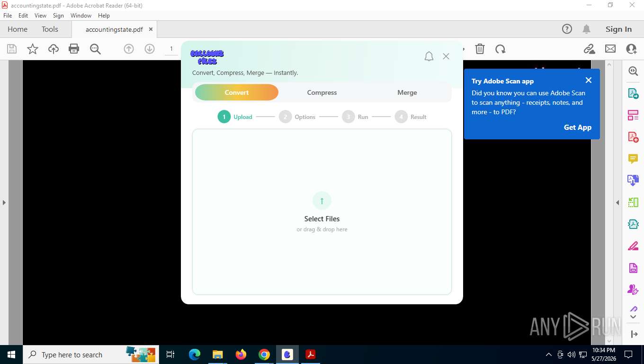Send the file by email with the envelope icon

coord(610,49)
